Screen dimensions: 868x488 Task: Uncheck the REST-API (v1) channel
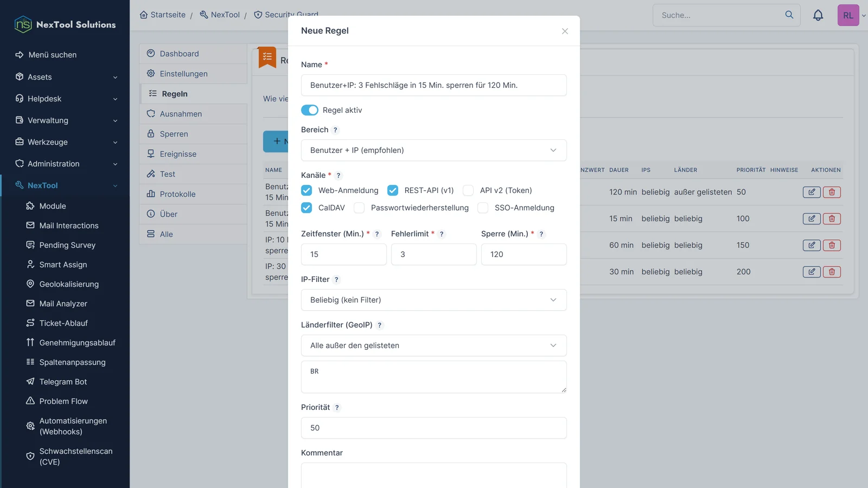(x=393, y=190)
